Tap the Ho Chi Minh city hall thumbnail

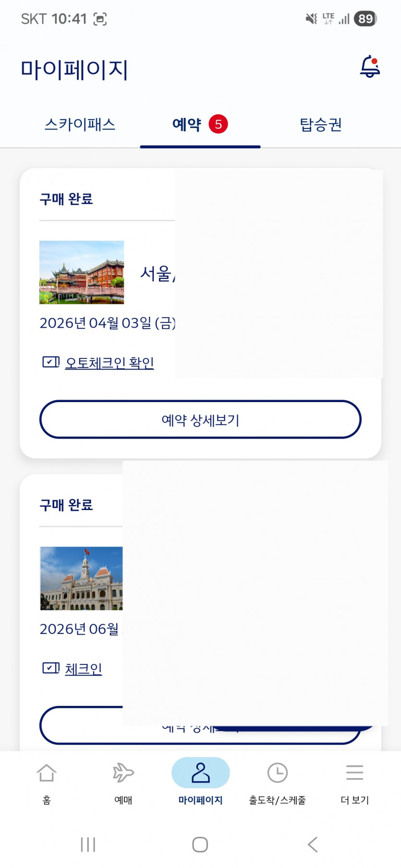[82, 578]
